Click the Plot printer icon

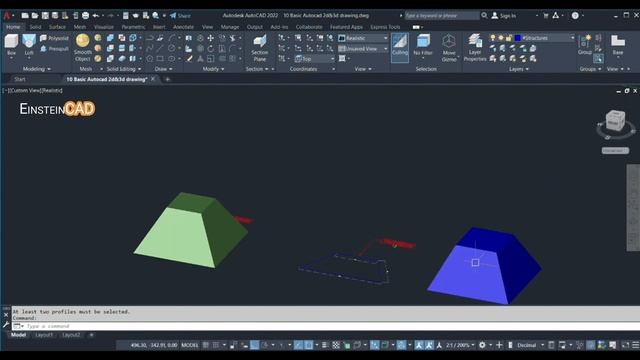pyautogui.click(x=85, y=16)
